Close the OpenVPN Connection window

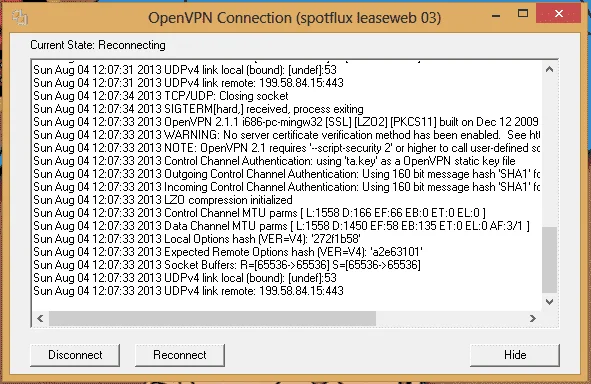[x=559, y=14]
